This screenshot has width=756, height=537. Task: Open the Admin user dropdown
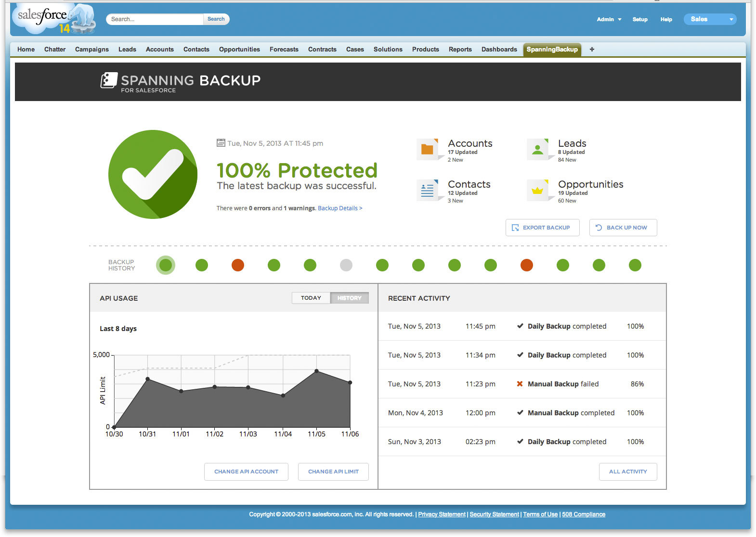[609, 19]
